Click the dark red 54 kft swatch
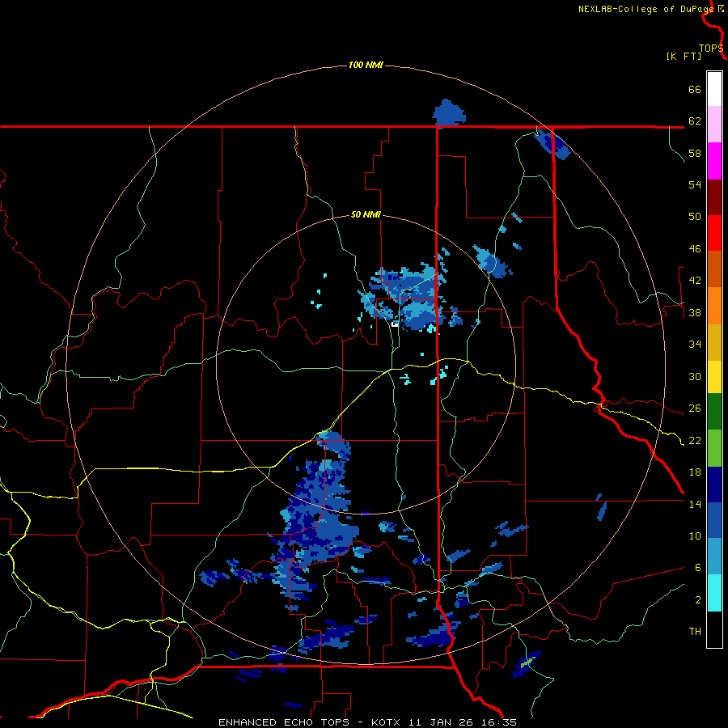 tap(714, 197)
